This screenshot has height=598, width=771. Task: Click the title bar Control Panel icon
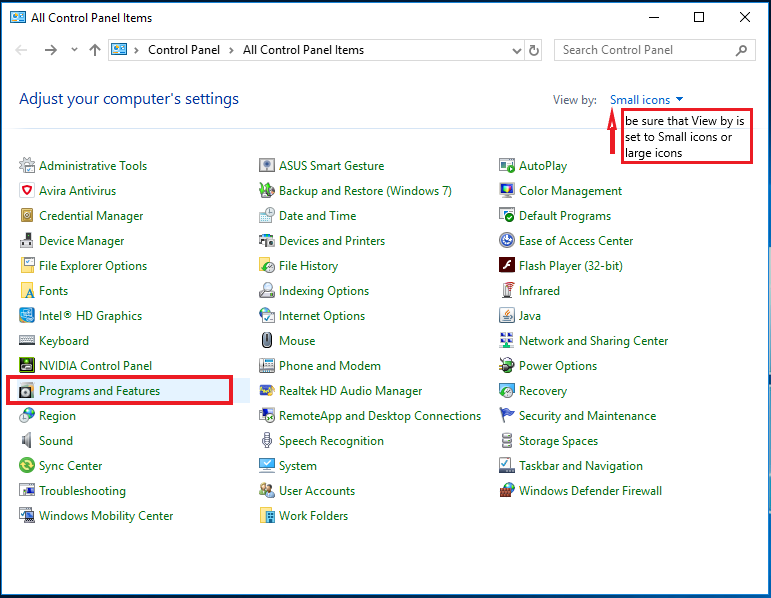point(18,18)
